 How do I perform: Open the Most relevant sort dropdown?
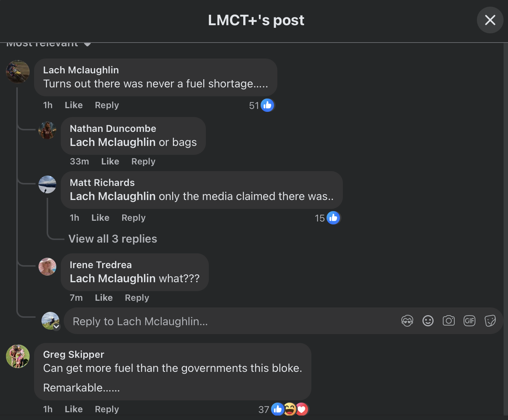point(48,44)
